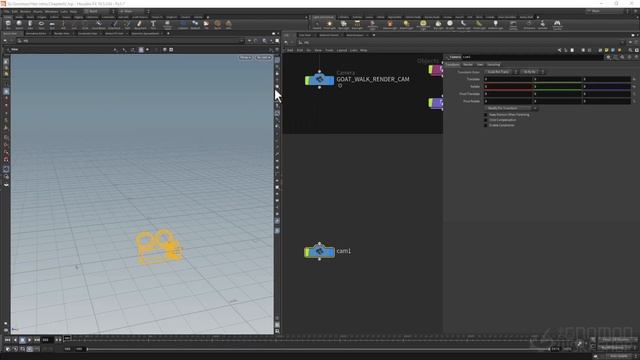Toggle Enable Constraints checkbox
Screen dimensions: 640x360
486,125
